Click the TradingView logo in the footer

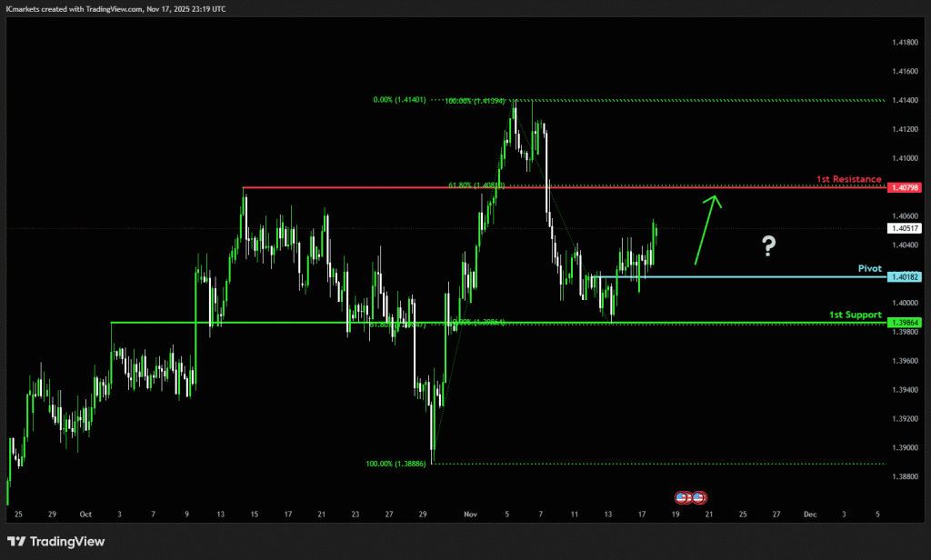[x=56, y=542]
